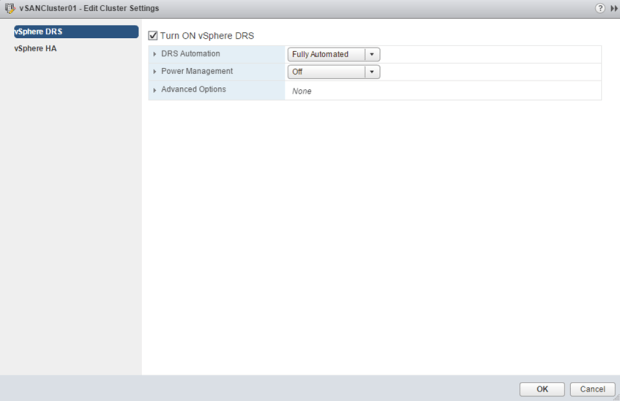The image size is (620, 401).
Task: Enable the Turn ON vSphere DRS checkbox
Action: click(153, 35)
